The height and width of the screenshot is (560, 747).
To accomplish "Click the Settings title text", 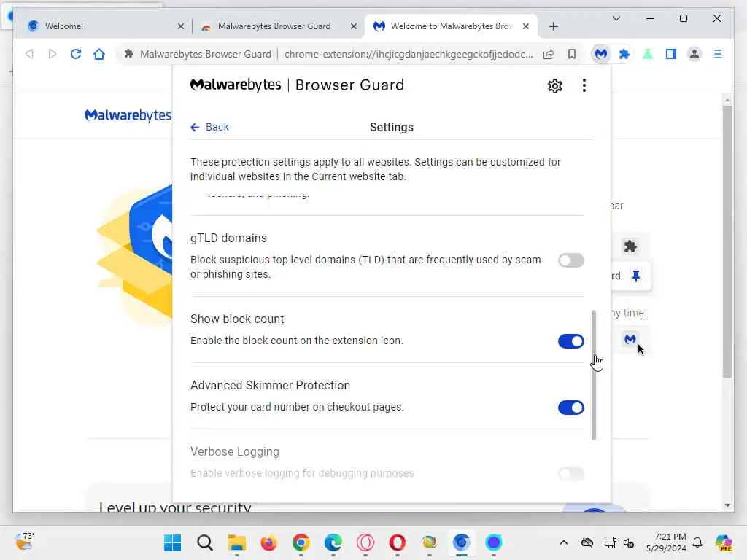I will 392,127.
